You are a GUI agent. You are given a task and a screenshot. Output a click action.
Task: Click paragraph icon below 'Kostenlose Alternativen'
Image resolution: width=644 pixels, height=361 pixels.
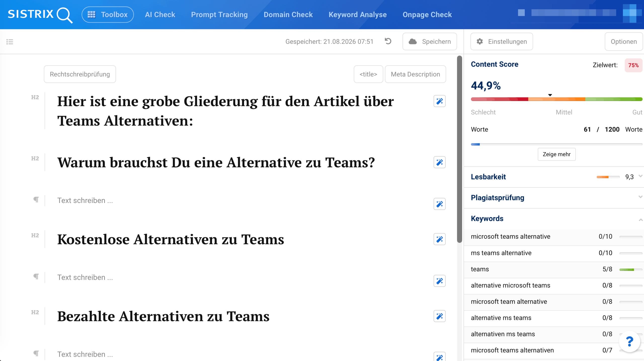pyautogui.click(x=36, y=276)
